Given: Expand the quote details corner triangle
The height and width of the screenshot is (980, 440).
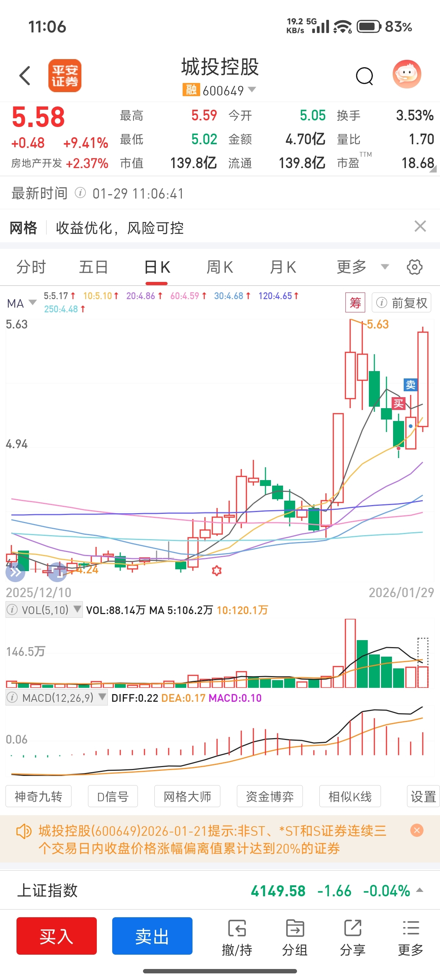Looking at the screenshot, I should pos(433,169).
